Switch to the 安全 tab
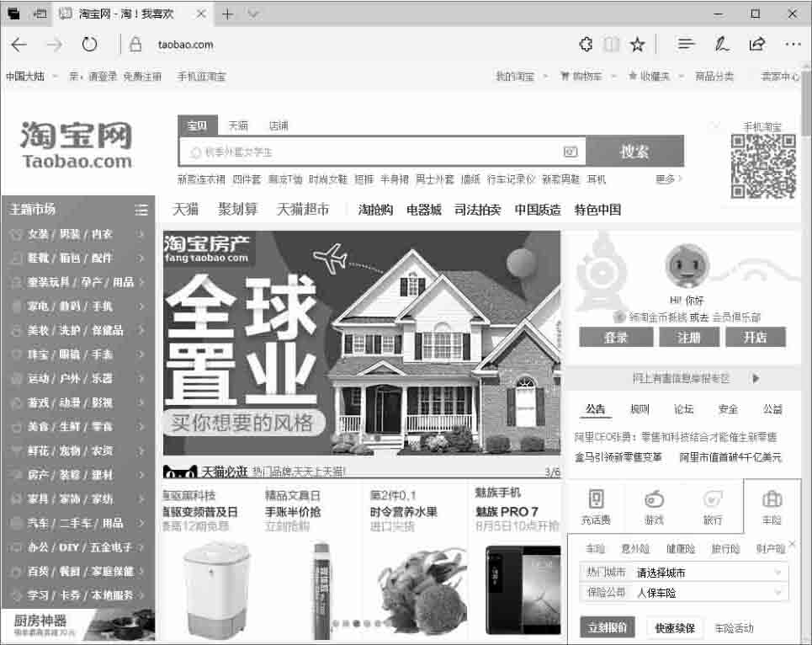The image size is (812, 645). pyautogui.click(x=728, y=409)
